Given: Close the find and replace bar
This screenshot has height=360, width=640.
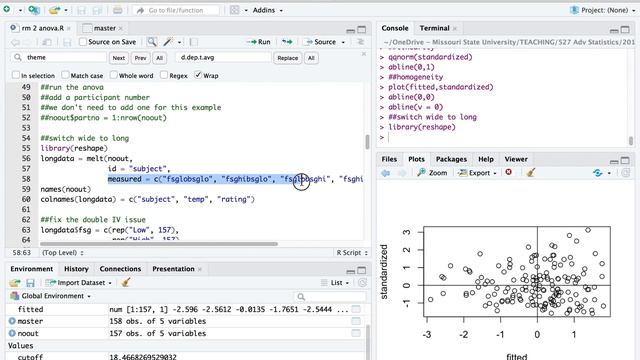Looking at the screenshot, I should tap(364, 54).
